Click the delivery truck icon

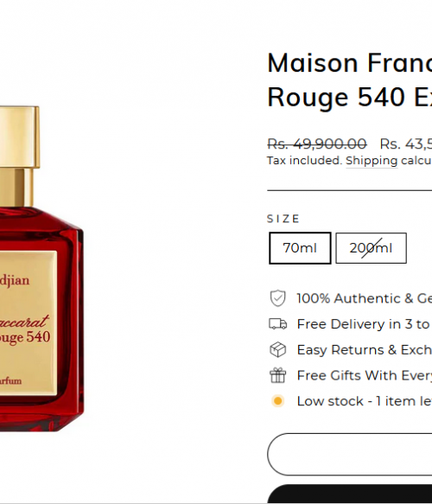click(278, 324)
